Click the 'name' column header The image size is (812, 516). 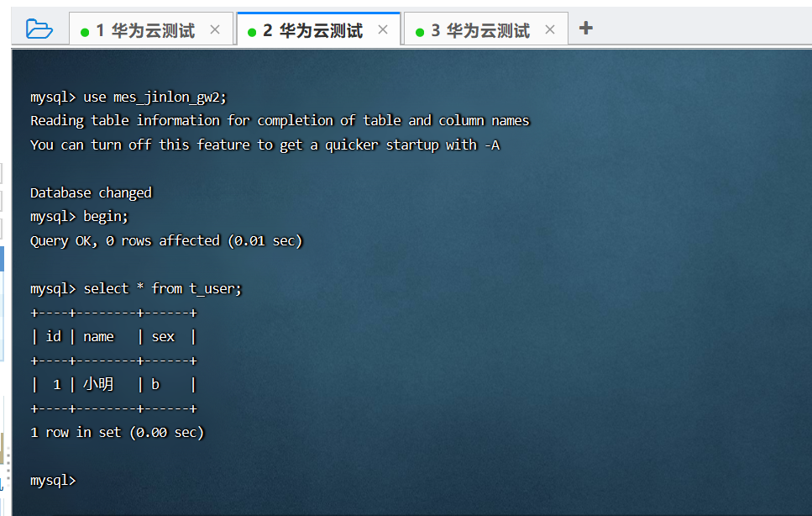[x=98, y=336]
